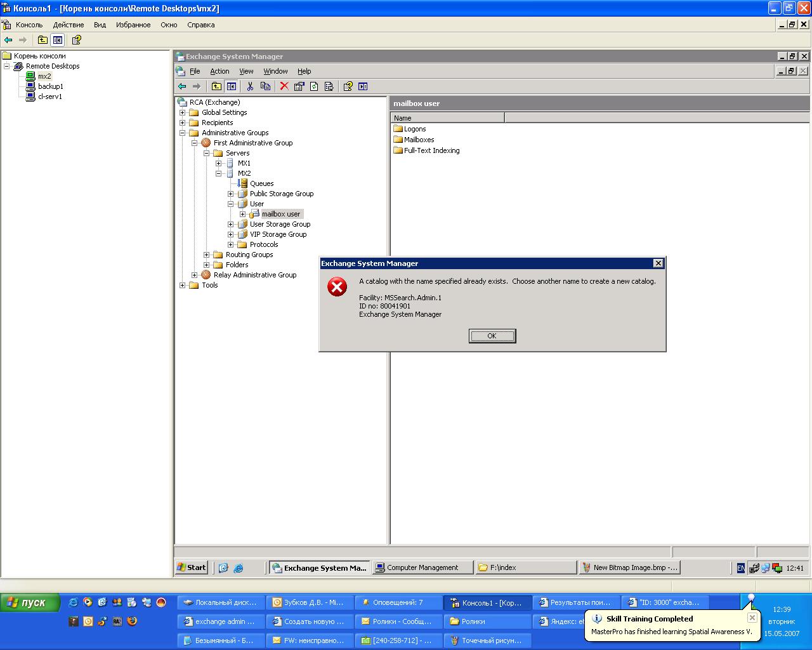812x650 pixels.
Task: Open Оповещений: 7 taskbar button
Action: coord(398,602)
